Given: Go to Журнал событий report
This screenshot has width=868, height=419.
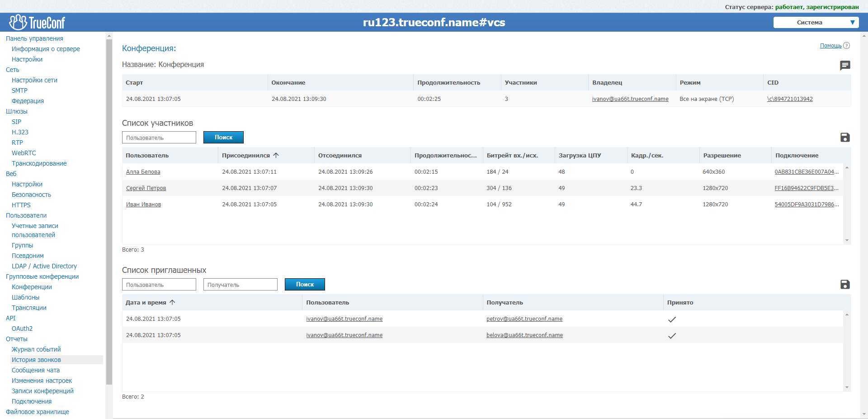Looking at the screenshot, I should [36, 349].
